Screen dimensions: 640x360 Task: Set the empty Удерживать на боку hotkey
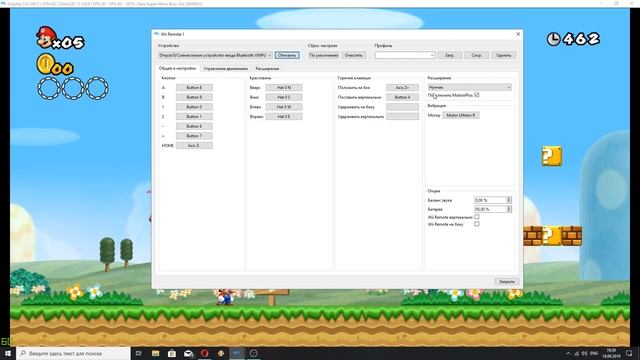tap(402, 107)
